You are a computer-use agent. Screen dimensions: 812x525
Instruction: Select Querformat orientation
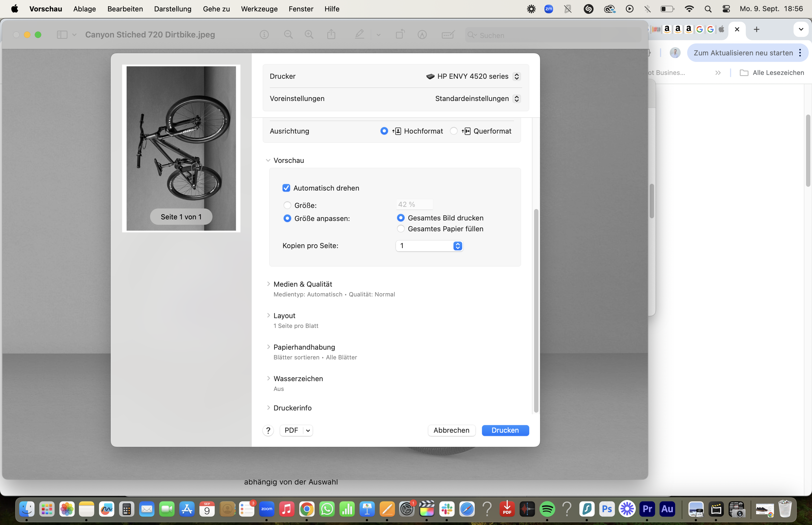pos(453,131)
